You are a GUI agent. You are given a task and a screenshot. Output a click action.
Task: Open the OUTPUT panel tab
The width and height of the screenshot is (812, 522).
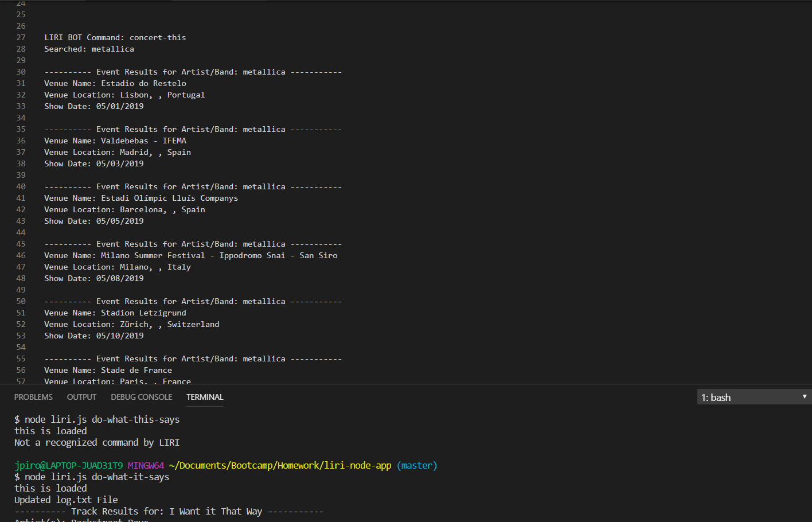click(x=81, y=397)
